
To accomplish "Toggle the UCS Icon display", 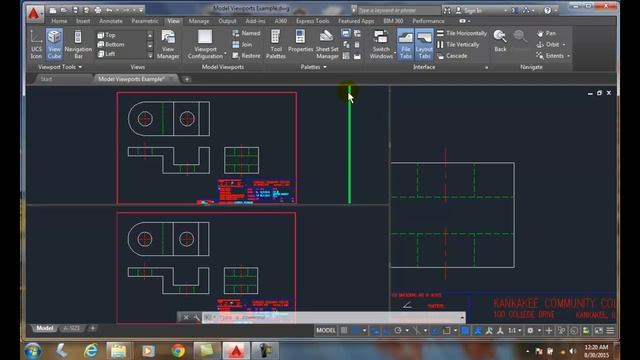I will pos(36,44).
